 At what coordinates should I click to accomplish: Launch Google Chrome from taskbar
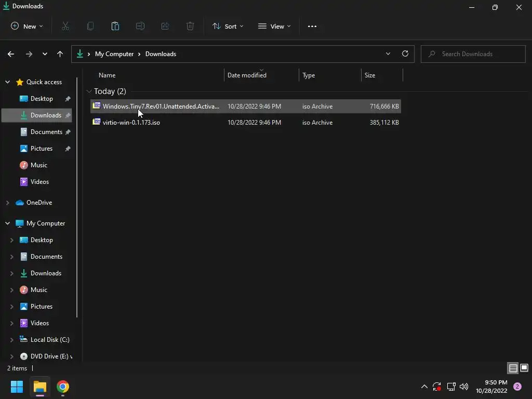pos(63,387)
